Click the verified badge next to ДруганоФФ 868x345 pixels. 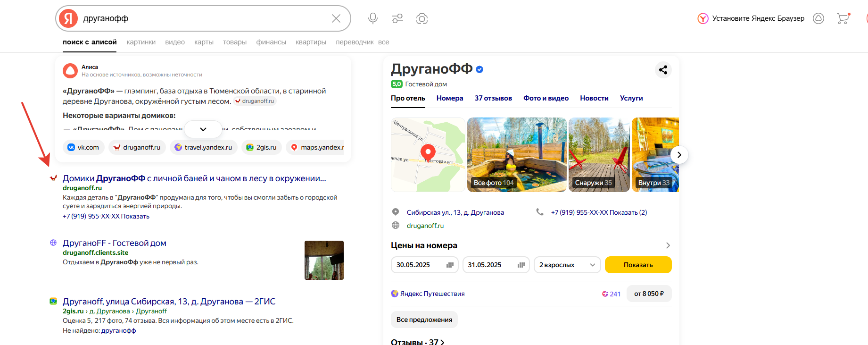click(x=479, y=69)
